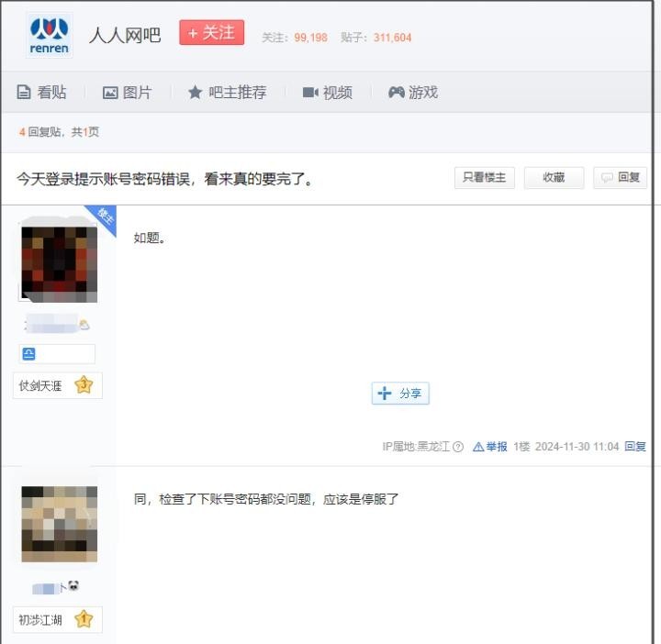Image resolution: width=661 pixels, height=644 pixels.
Task: Click the 仗剑天涯 level badge
Action: (57, 386)
